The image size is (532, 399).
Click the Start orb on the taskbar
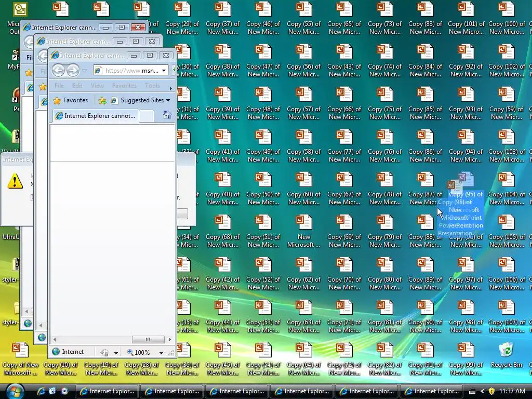tap(14, 391)
